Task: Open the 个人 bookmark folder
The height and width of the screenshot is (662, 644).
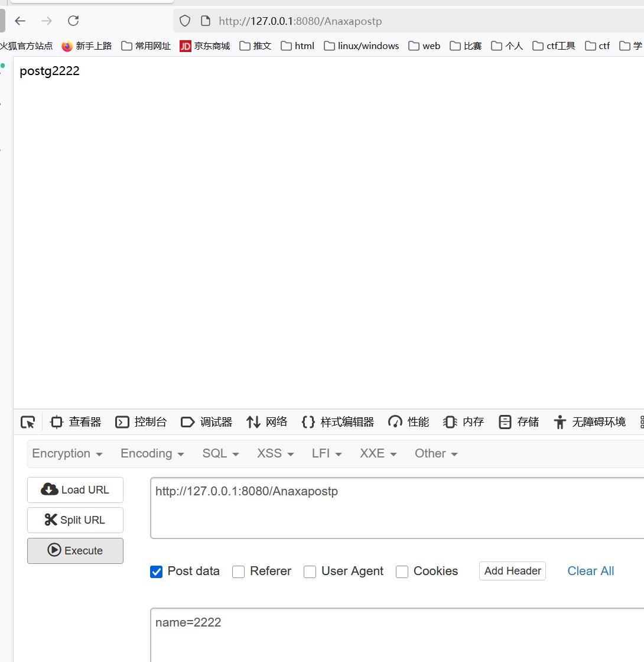Action: pyautogui.click(x=507, y=46)
